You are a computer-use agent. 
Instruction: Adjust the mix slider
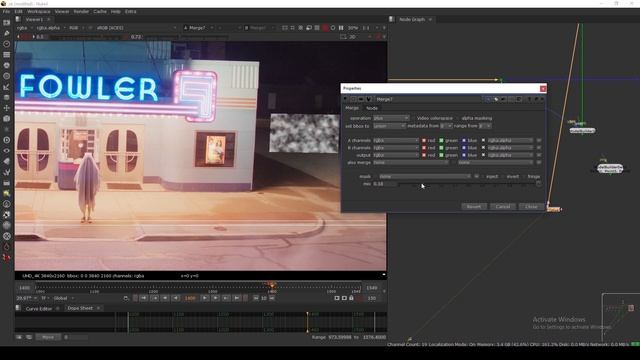tap(468, 184)
